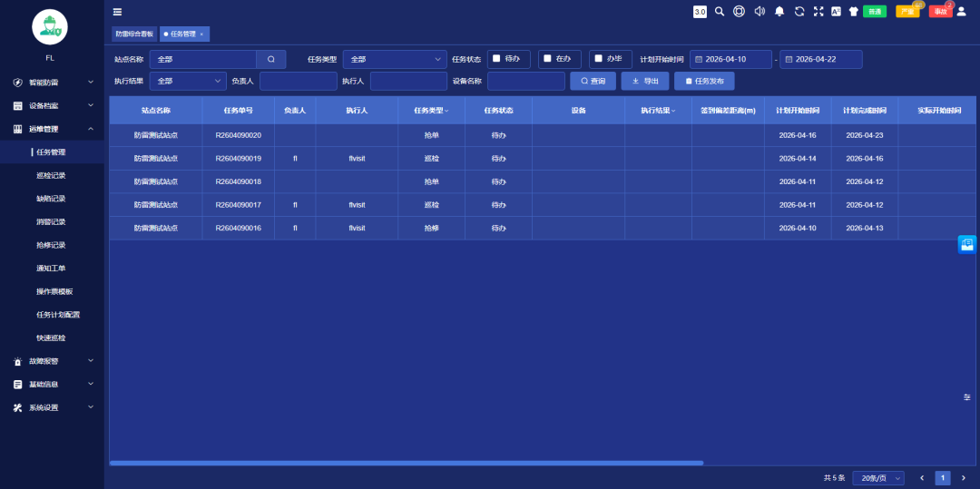Expand the 故障报警 sidebar menu
Viewport: 980px width, 489px height.
tap(52, 361)
